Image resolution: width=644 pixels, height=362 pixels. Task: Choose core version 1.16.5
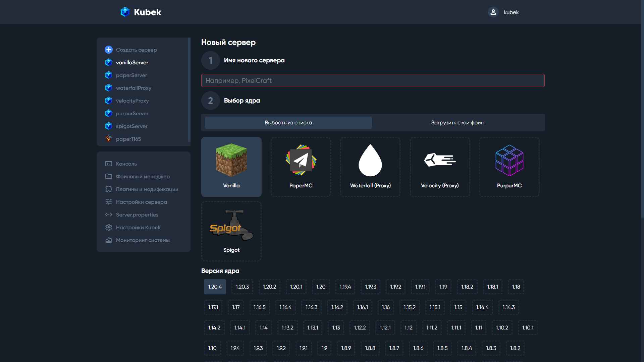tap(260, 307)
